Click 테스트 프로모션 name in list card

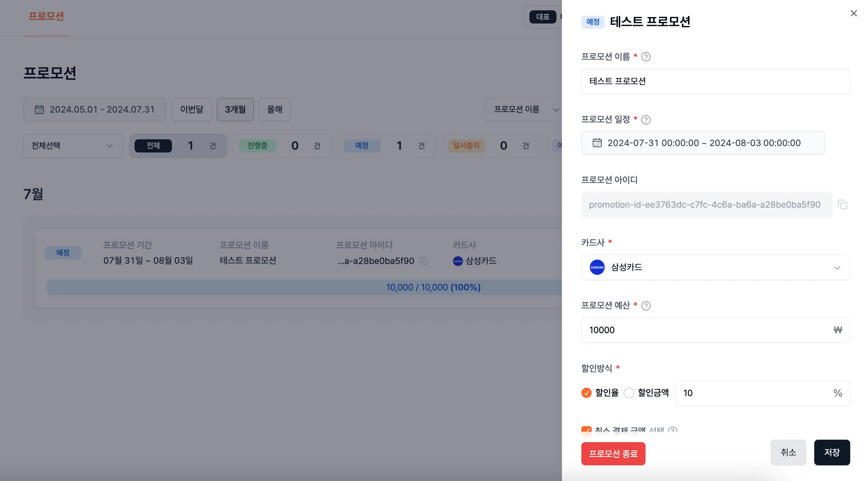(248, 261)
